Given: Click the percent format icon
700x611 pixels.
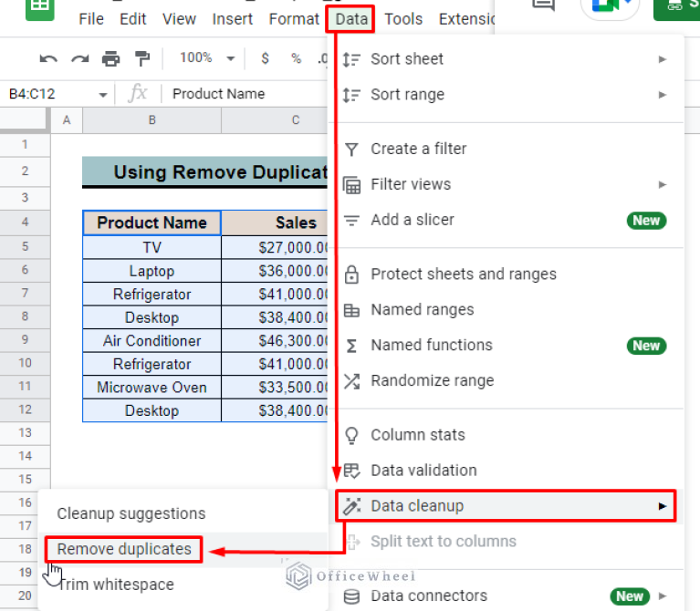Looking at the screenshot, I should point(296,58).
